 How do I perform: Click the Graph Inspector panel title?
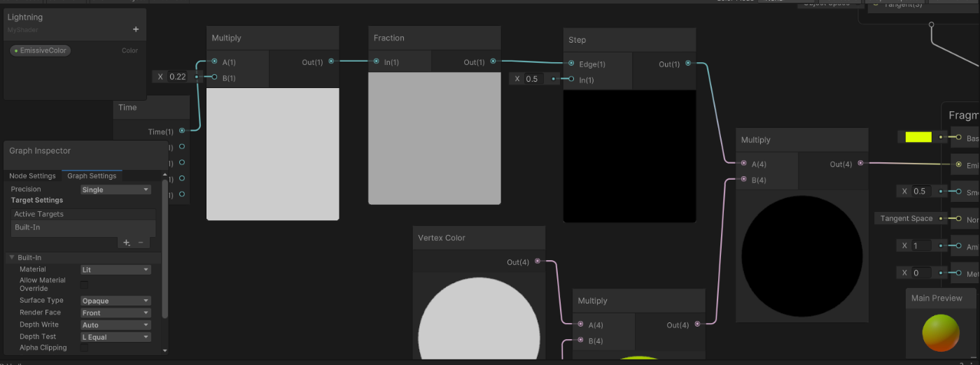coord(40,150)
